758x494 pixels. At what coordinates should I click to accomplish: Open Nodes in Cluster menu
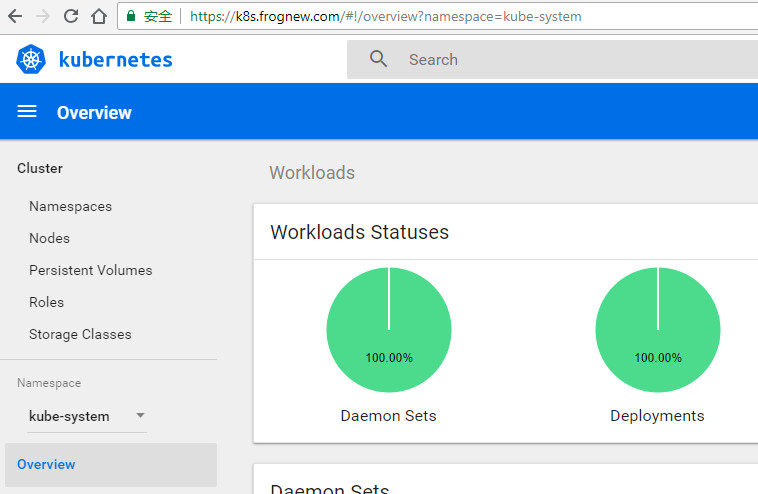49,238
